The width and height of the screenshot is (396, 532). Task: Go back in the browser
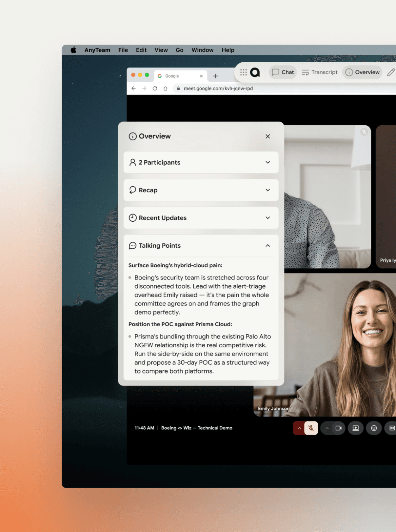tap(133, 88)
